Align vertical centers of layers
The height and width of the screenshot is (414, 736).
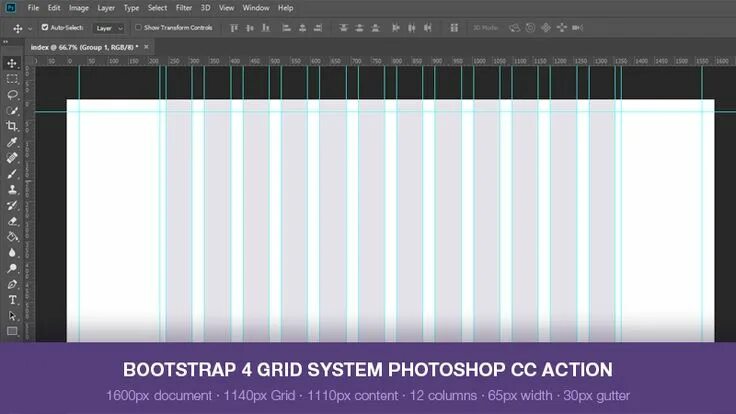tap(250, 28)
